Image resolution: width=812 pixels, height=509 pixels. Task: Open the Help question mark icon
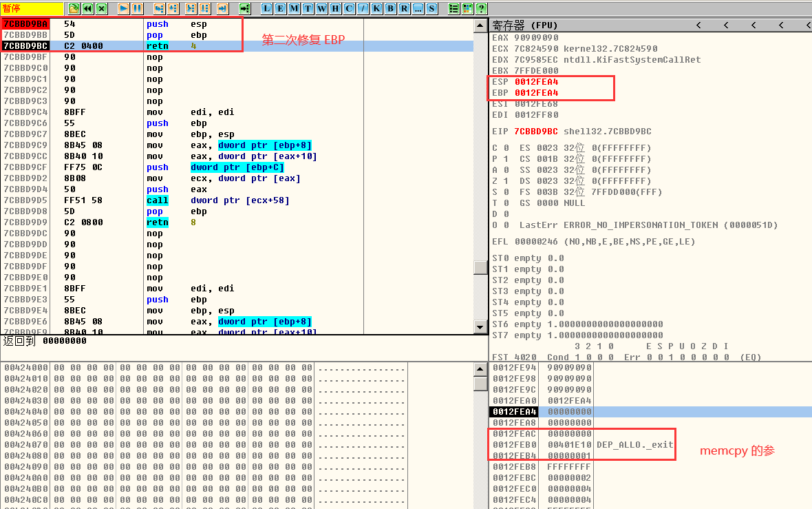click(481, 8)
